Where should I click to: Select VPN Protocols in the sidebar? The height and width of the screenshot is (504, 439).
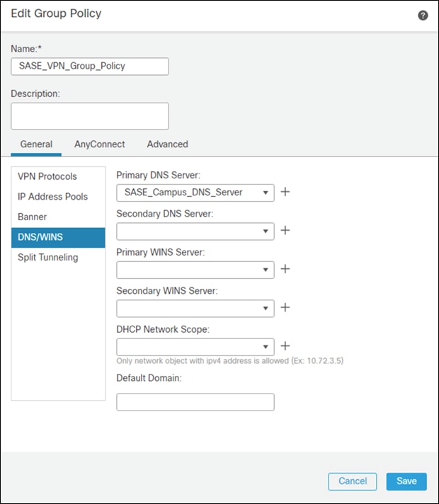point(58,176)
